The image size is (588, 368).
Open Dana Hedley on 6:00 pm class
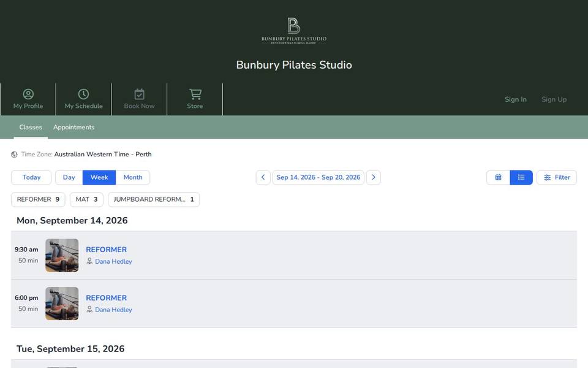tap(113, 310)
